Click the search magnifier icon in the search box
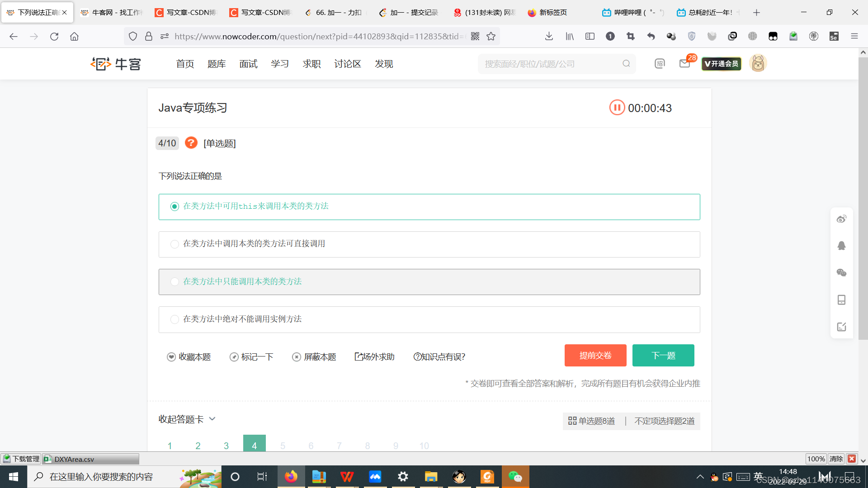This screenshot has width=868, height=488. click(626, 64)
